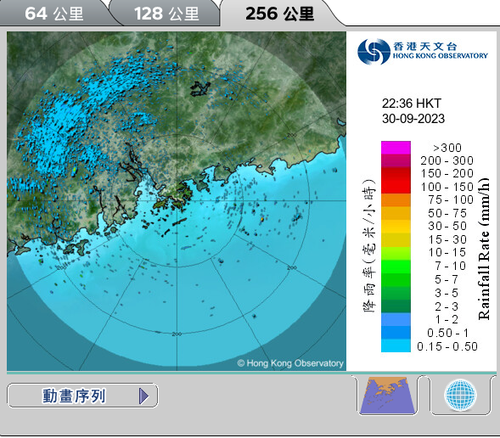
Task: Click the Rainfall Rate (mm/h) label
Action: (x=484, y=248)
